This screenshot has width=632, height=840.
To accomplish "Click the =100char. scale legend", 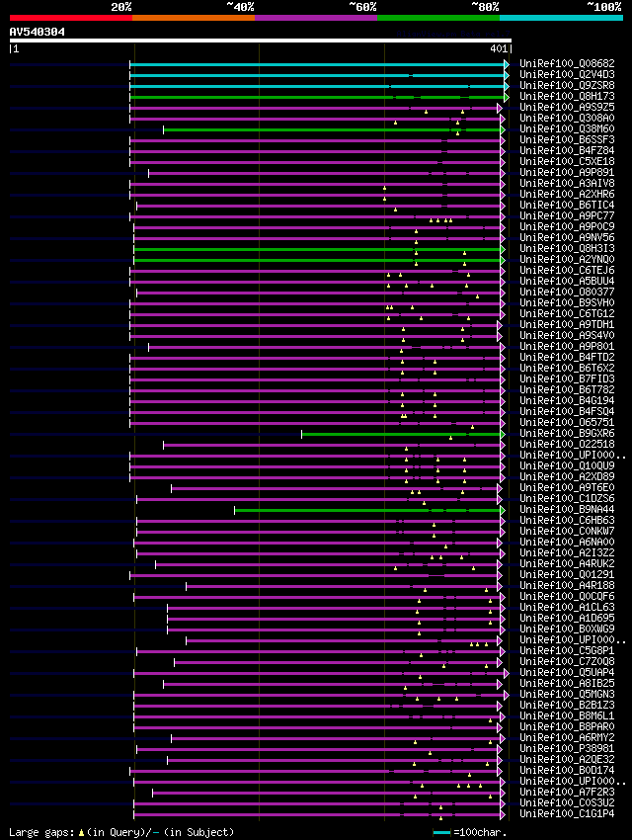I will (470, 832).
